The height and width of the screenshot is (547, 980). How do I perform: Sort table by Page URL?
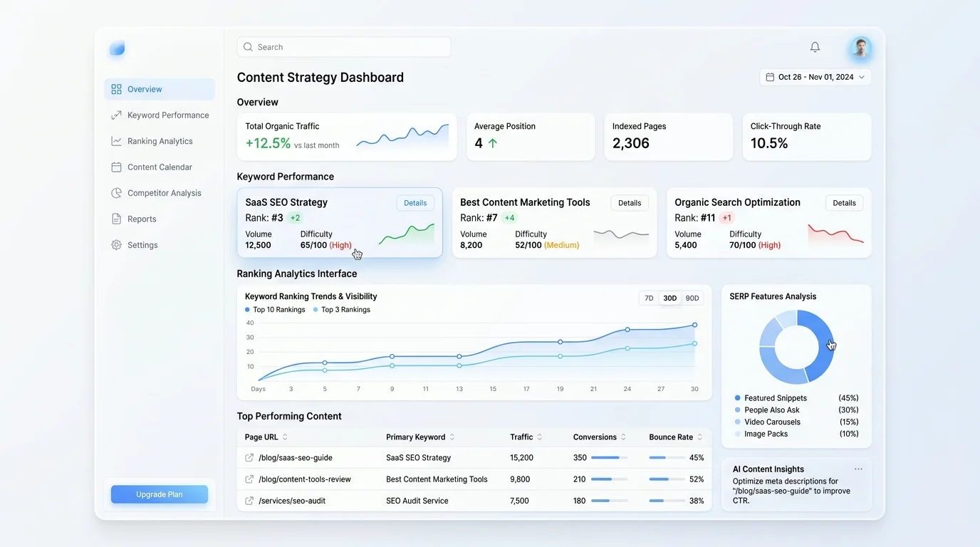coord(285,437)
